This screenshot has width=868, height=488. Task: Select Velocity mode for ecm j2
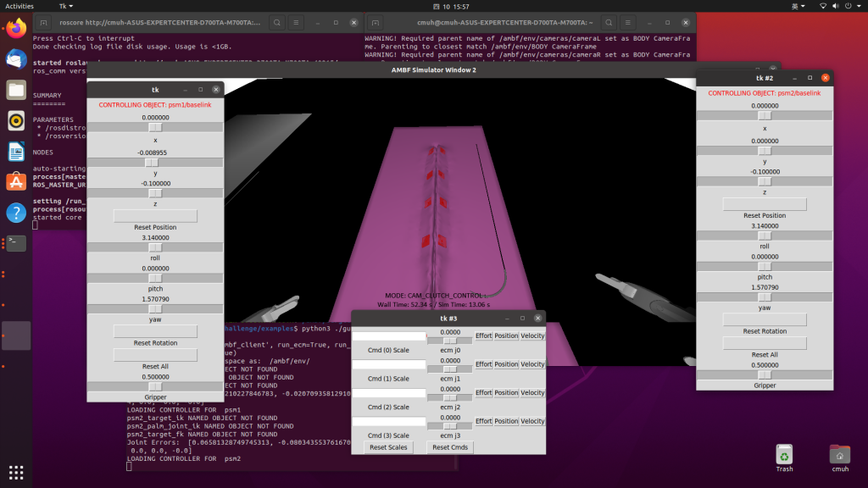pyautogui.click(x=532, y=393)
